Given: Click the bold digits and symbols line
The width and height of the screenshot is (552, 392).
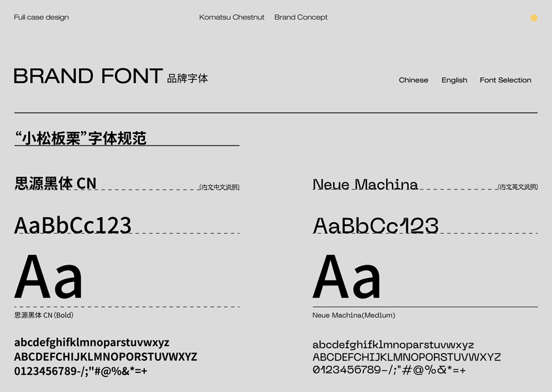Looking at the screenshot, I should click(80, 371).
